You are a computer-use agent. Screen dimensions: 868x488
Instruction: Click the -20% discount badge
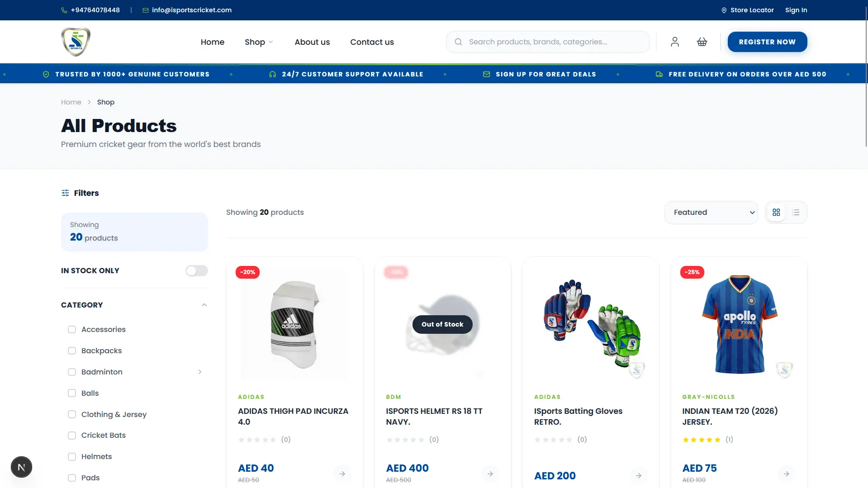247,272
